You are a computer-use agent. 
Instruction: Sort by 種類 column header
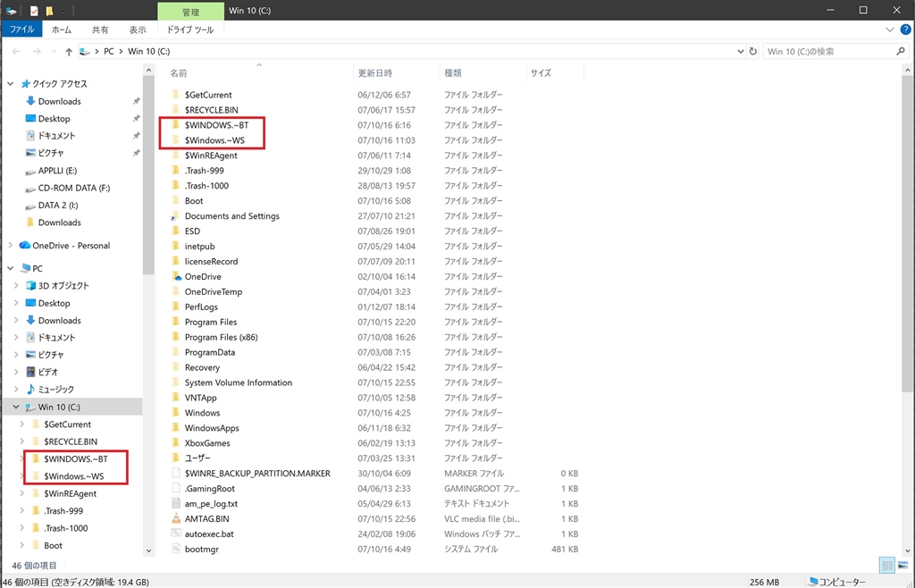(x=483, y=73)
